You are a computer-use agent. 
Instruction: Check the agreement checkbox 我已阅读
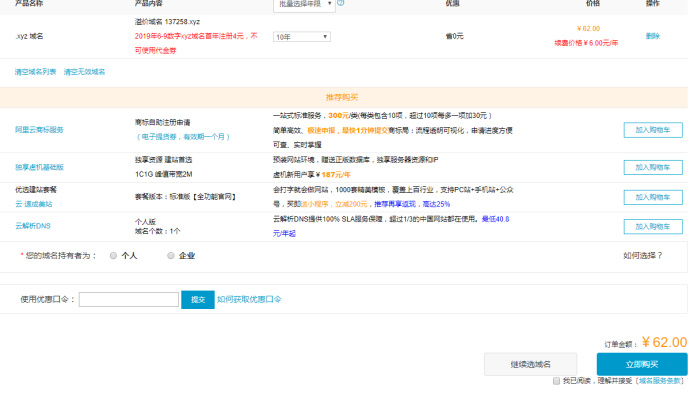point(557,381)
